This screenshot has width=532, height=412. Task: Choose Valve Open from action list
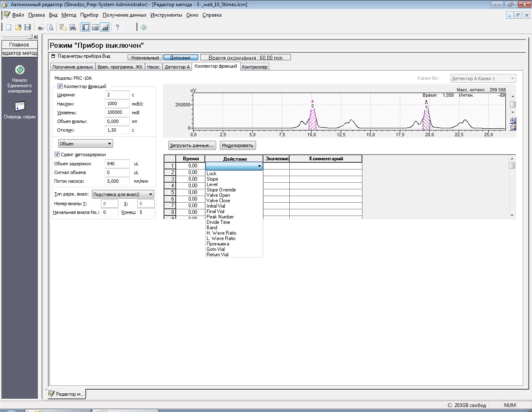(x=218, y=195)
